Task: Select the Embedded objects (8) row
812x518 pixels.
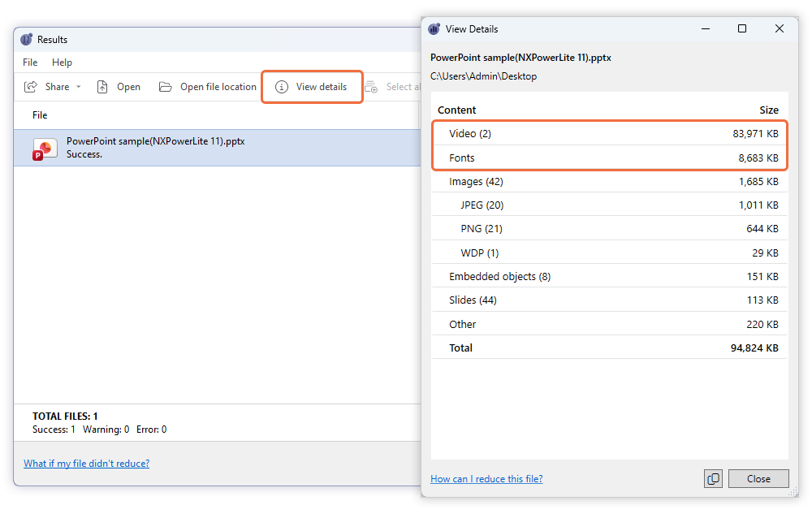Action: [610, 276]
